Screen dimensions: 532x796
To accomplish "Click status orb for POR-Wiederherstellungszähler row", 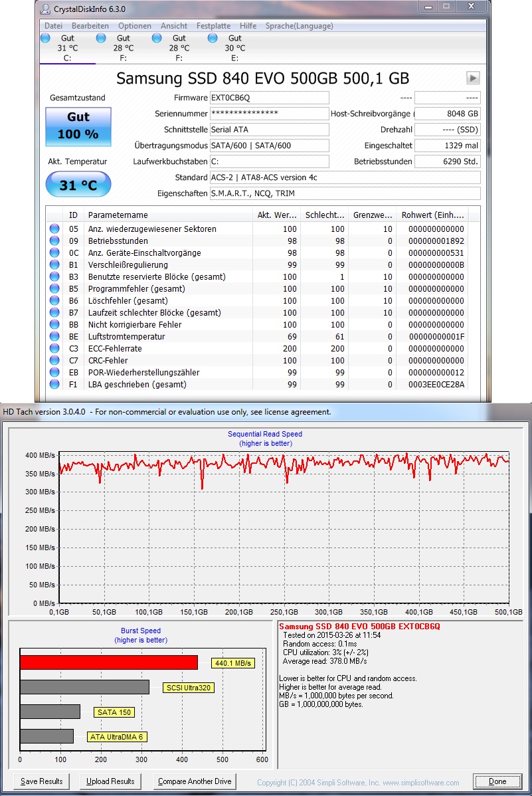I will [54, 372].
